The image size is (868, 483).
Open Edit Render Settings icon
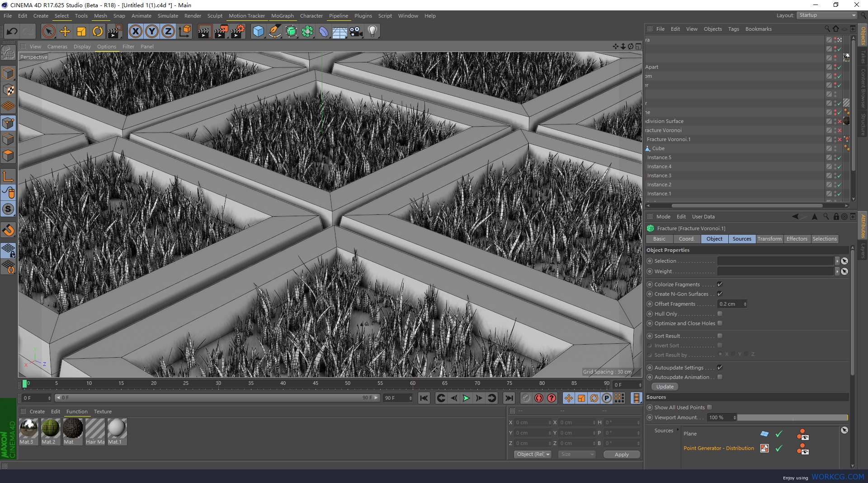pos(238,31)
